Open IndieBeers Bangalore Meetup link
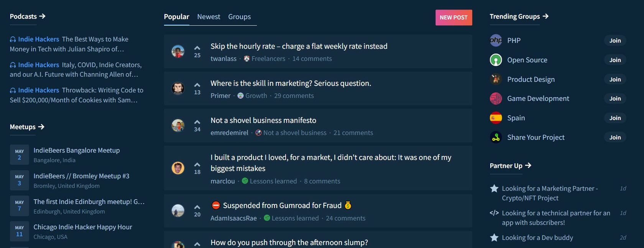The width and height of the screenshot is (644, 248). click(x=77, y=150)
